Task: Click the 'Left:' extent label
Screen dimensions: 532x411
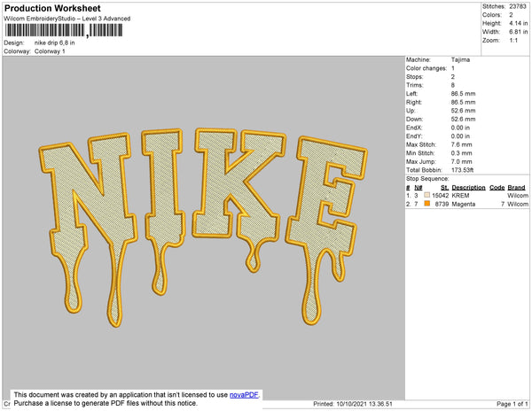Action: tap(412, 94)
